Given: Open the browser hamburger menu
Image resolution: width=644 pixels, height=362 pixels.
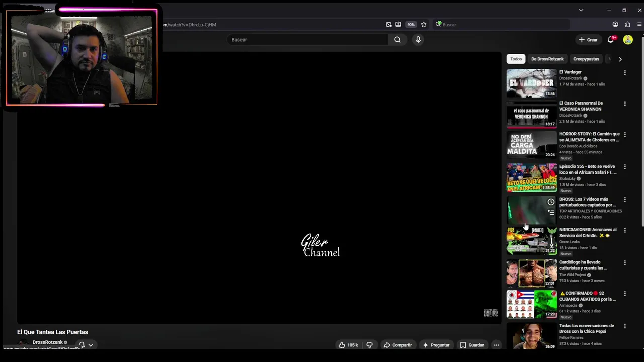Looking at the screenshot, I should coord(640,24).
